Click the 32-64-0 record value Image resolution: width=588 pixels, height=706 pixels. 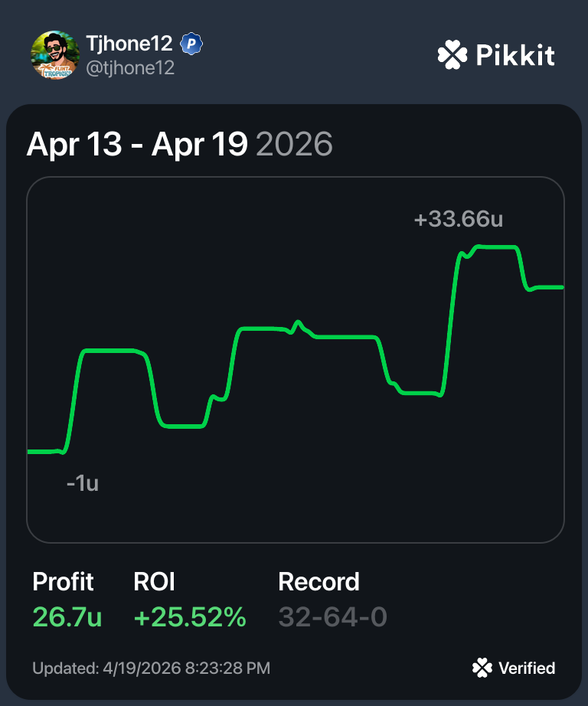coord(332,617)
